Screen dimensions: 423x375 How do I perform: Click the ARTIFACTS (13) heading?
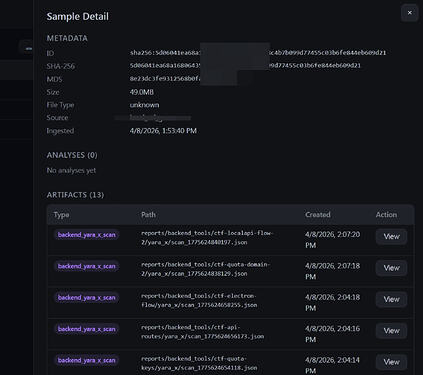pos(75,195)
